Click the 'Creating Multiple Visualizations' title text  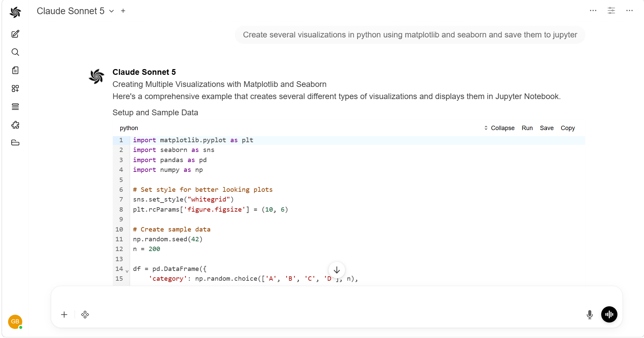tap(219, 84)
